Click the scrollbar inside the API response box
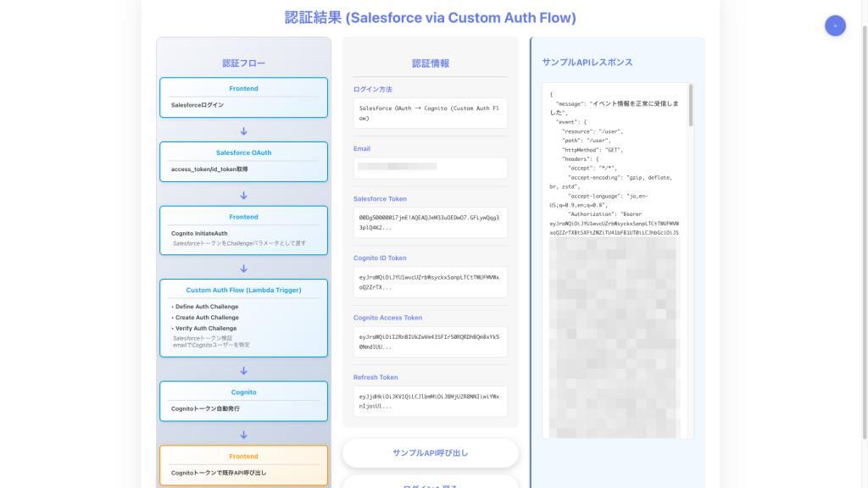Image resolution: width=868 pixels, height=488 pixels. pyautogui.click(x=691, y=106)
